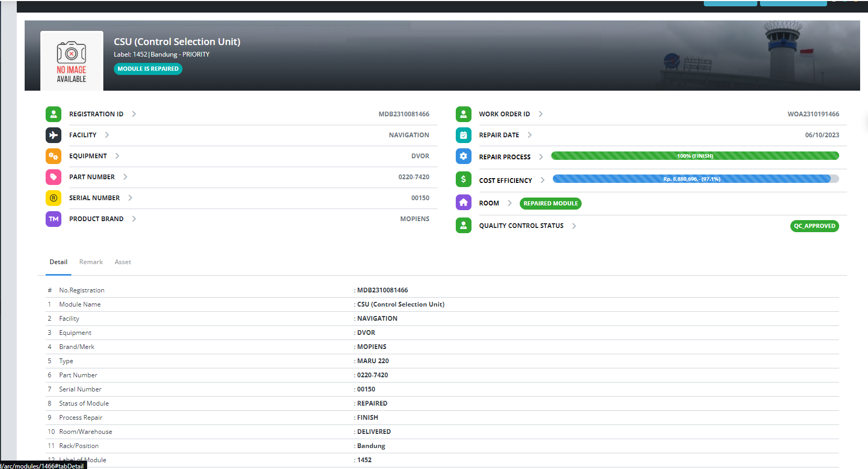Click the green Work Order ID icon
Screen dimensions: 868x469
point(464,114)
